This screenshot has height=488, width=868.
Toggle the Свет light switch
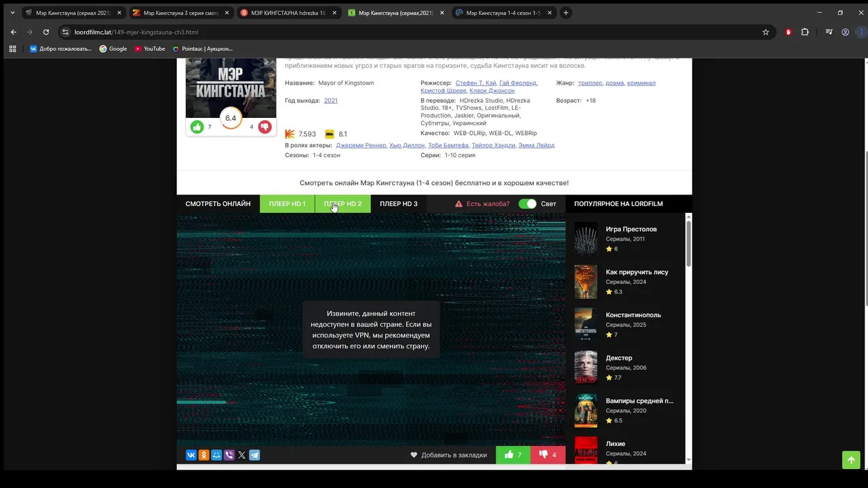[528, 204]
